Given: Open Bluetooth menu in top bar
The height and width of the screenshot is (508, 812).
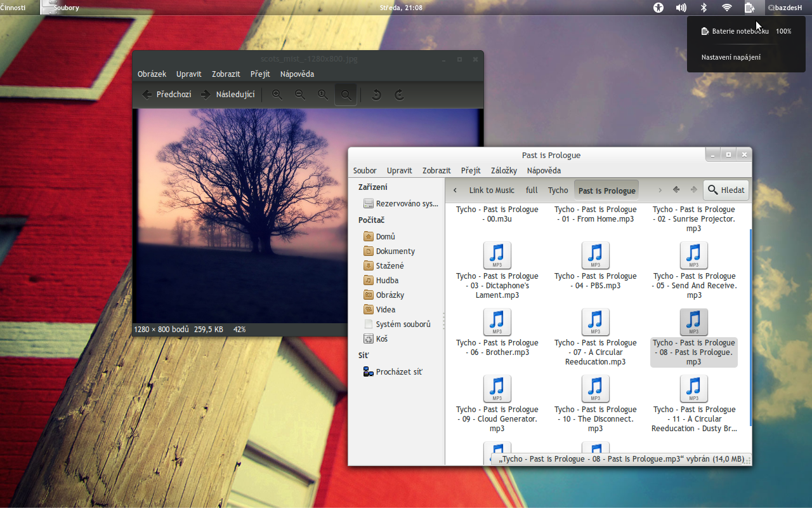Looking at the screenshot, I should click(704, 8).
